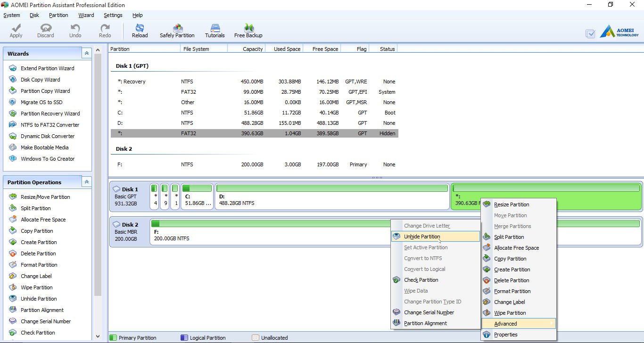Start Migrate OS to SSD wizard
Image resolution: width=644 pixels, height=343 pixels.
(41, 102)
